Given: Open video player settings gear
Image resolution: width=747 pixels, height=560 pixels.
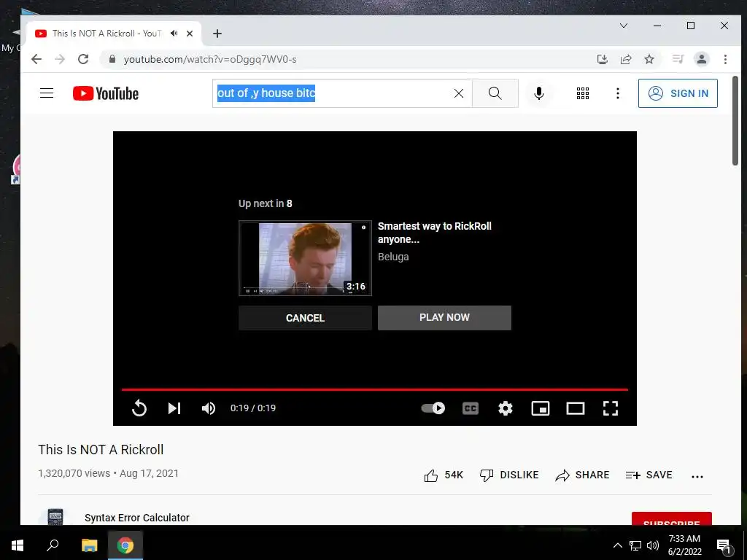Looking at the screenshot, I should point(506,408).
